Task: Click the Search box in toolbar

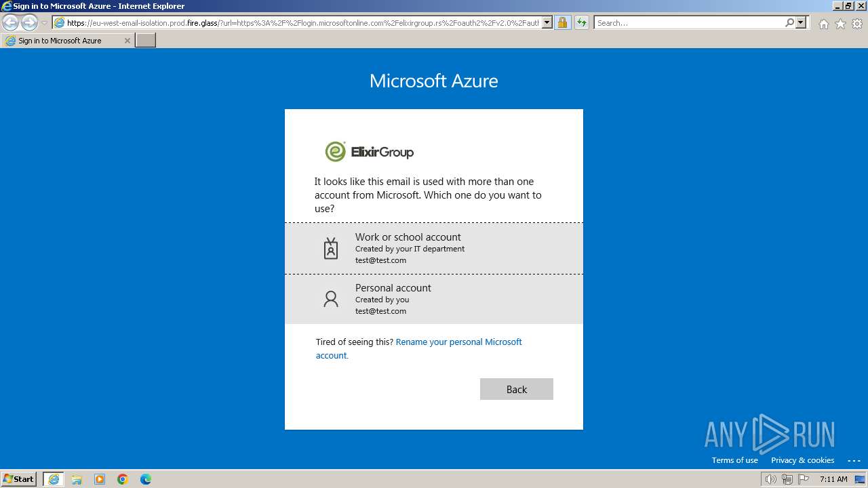Action: 689,23
